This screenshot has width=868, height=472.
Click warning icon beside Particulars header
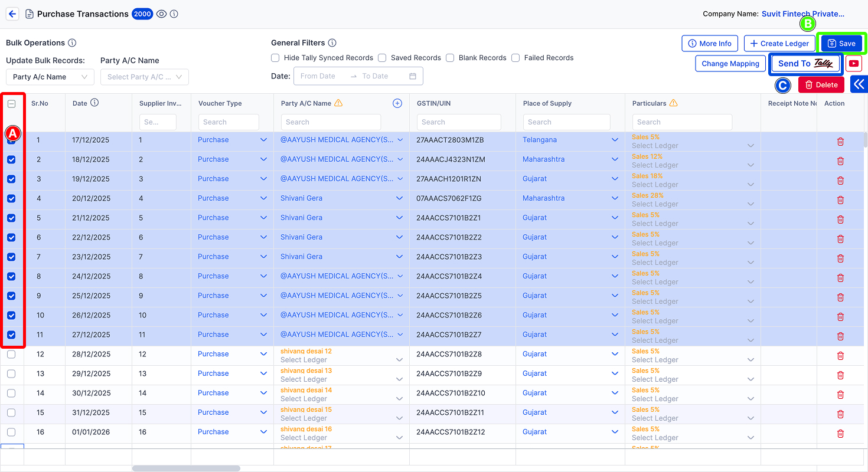click(674, 103)
